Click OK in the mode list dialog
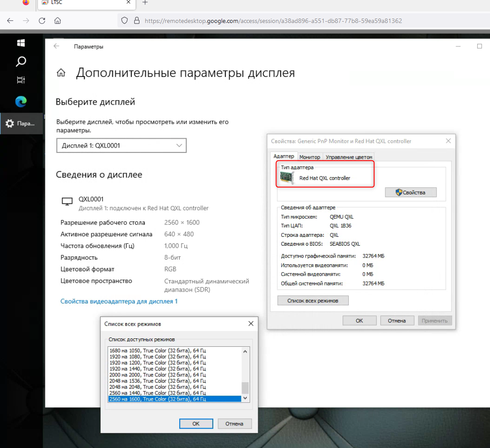Screen dimensions: 490x448 pyautogui.click(x=196, y=424)
